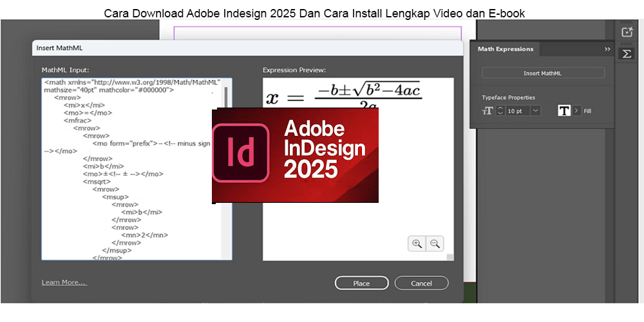Click the '<mfrac>' line in MathML input
This screenshot has width=644, height=322.
pos(77,121)
